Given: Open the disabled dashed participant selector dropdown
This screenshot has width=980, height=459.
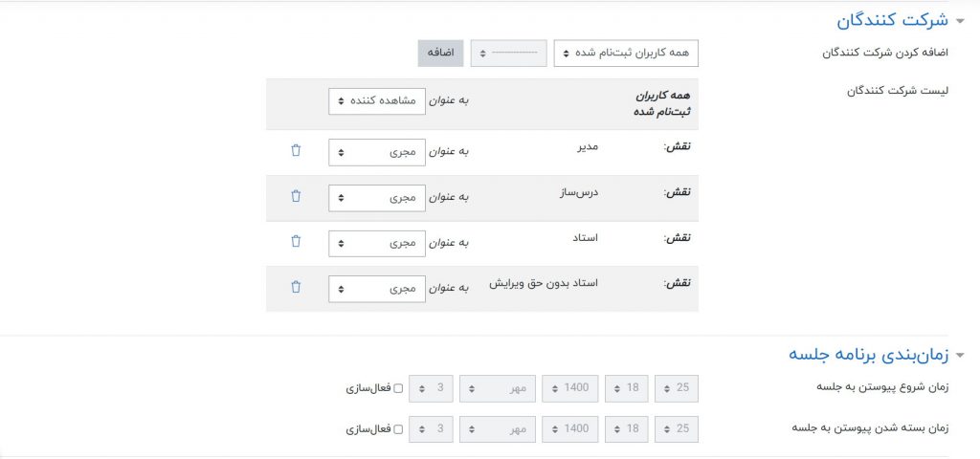Looking at the screenshot, I should [508, 54].
